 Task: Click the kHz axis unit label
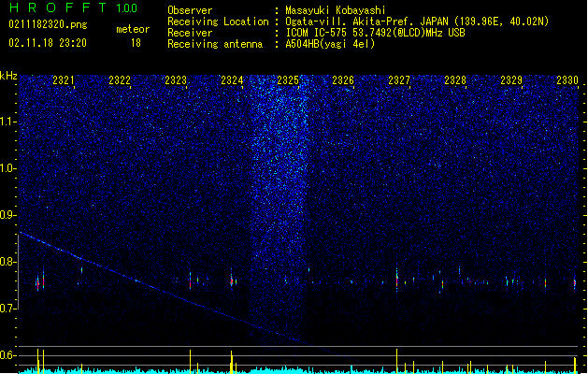[8, 76]
